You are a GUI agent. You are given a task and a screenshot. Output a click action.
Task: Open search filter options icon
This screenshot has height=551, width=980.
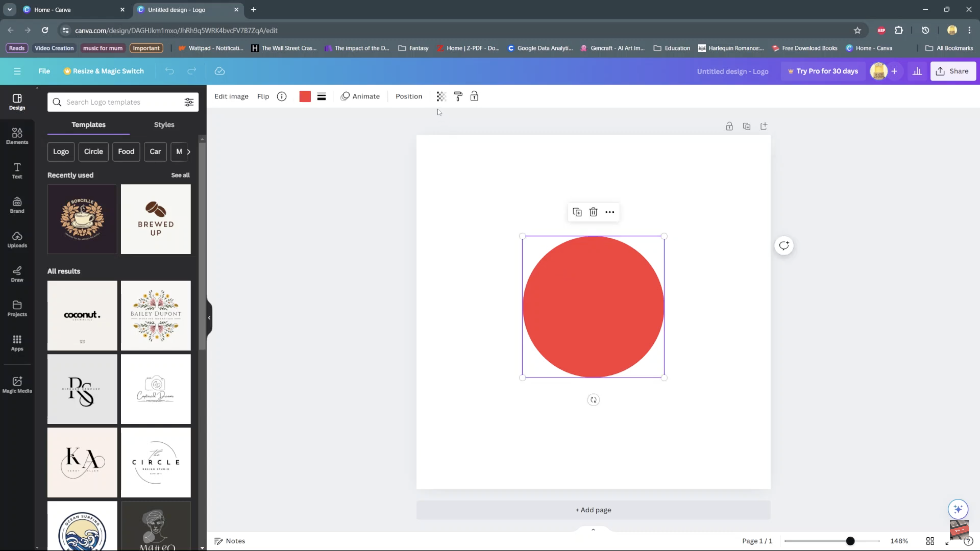click(189, 102)
